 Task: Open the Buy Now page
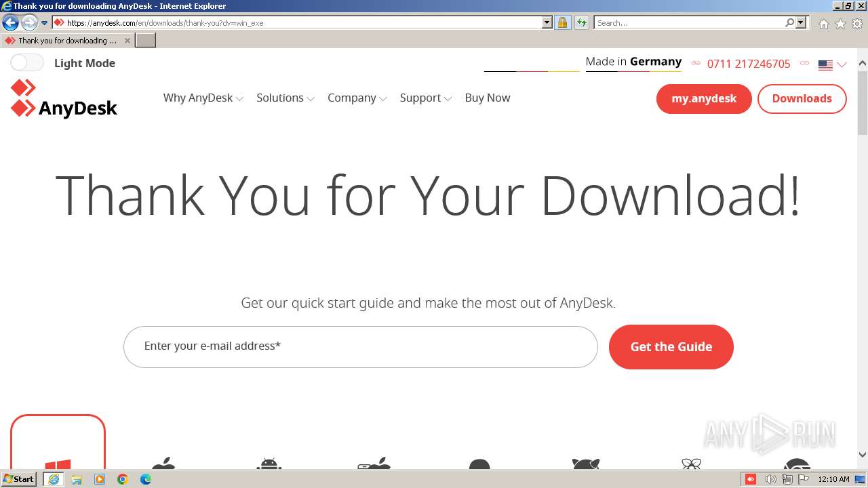click(488, 98)
